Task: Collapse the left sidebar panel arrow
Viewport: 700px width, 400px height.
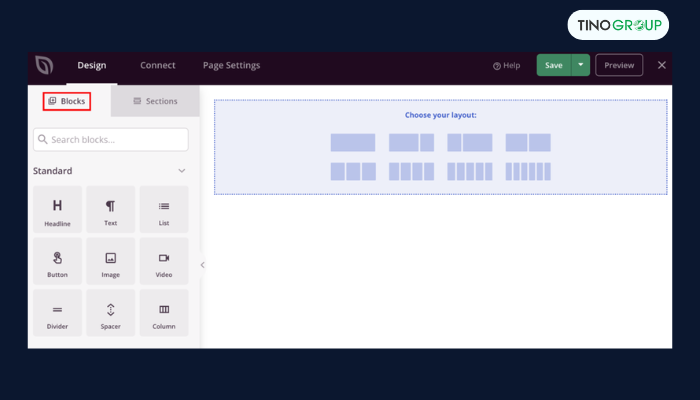Action: click(202, 265)
